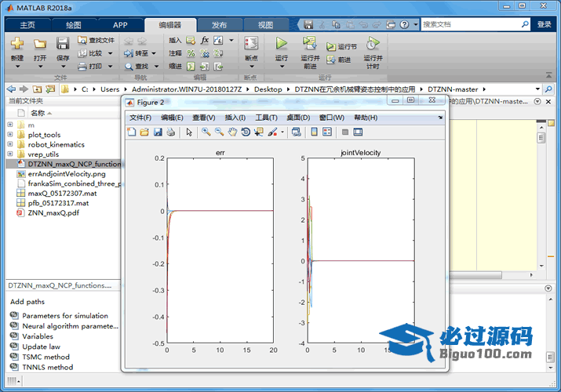Open Figure 2 工具(T) menu
The width and height of the screenshot is (561, 392).
tap(266, 118)
